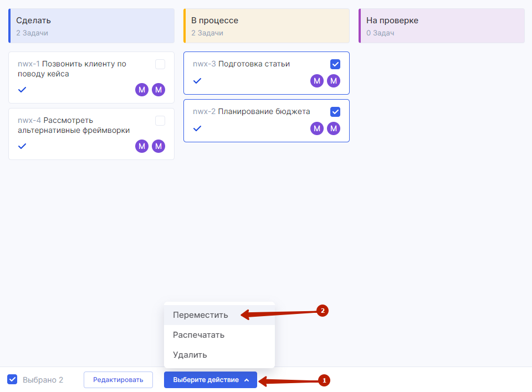532x392 pixels.
Task: Choose Переместить from the action menu
Action: [x=201, y=314]
